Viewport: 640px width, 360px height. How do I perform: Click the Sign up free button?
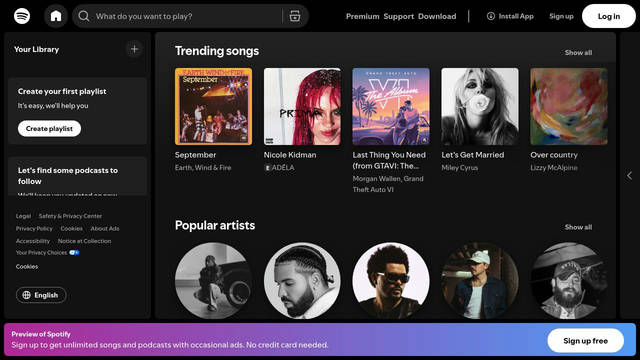pyautogui.click(x=586, y=341)
